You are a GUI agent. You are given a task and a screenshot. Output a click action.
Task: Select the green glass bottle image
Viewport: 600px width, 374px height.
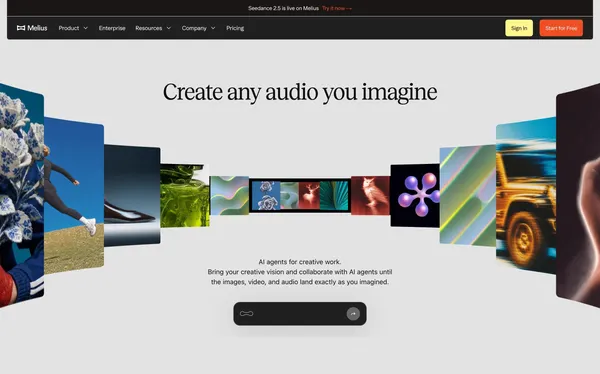pyautogui.click(x=185, y=196)
